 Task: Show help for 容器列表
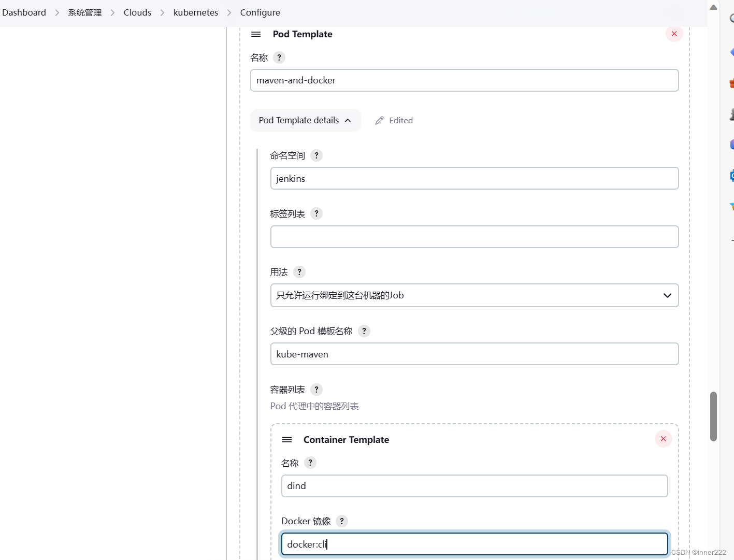316,390
